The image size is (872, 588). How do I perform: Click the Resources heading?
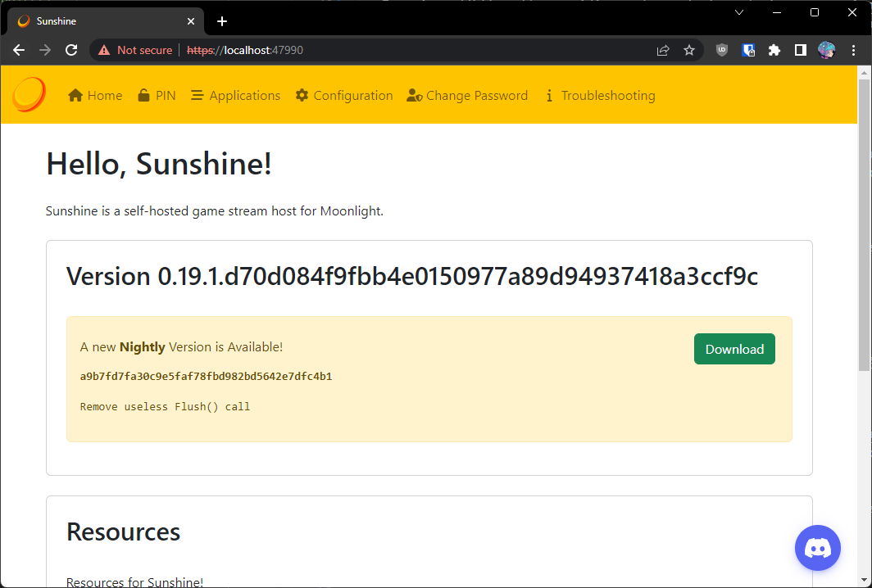[x=124, y=531]
